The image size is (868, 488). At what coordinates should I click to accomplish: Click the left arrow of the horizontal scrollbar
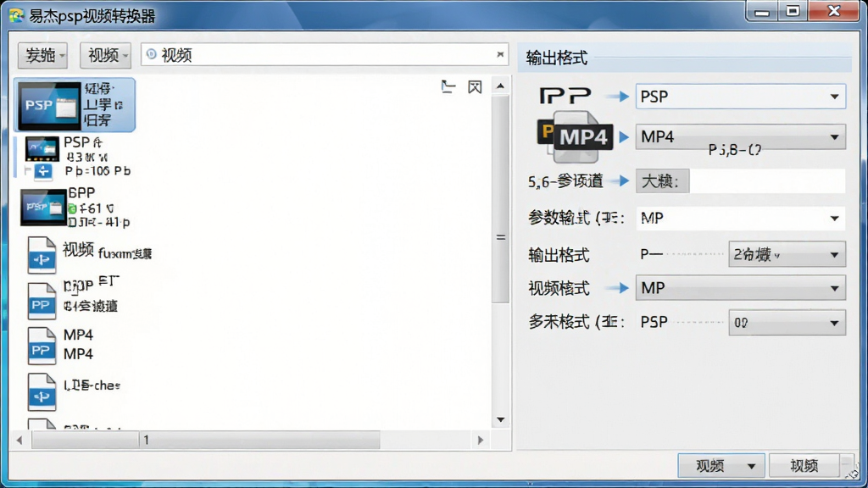[19, 441]
